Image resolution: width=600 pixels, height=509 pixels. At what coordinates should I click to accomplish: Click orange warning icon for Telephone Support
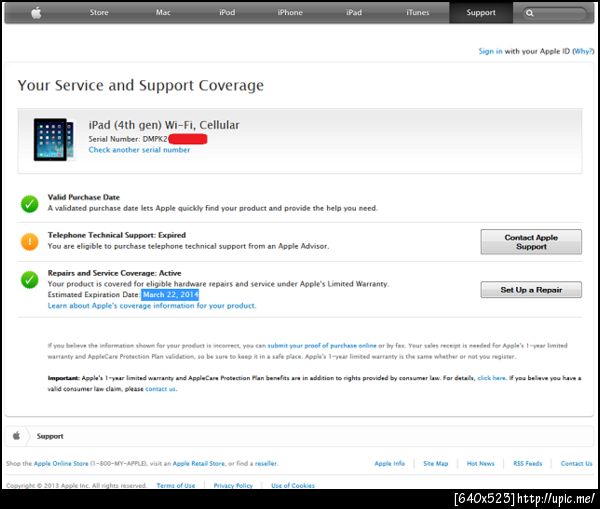pos(29,242)
